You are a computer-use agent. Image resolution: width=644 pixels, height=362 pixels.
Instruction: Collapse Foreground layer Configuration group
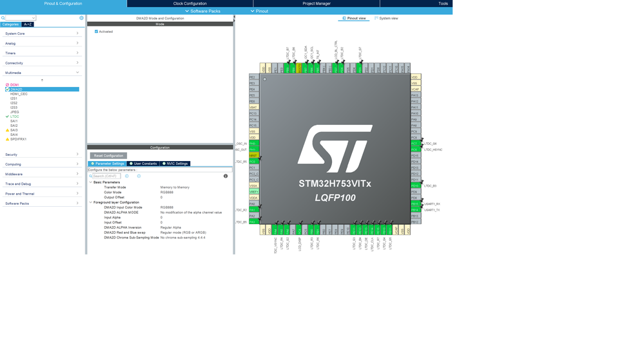(91, 202)
